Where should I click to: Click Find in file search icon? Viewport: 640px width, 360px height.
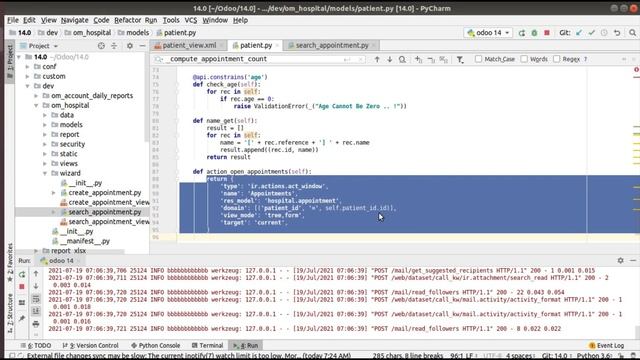(x=402, y=60)
